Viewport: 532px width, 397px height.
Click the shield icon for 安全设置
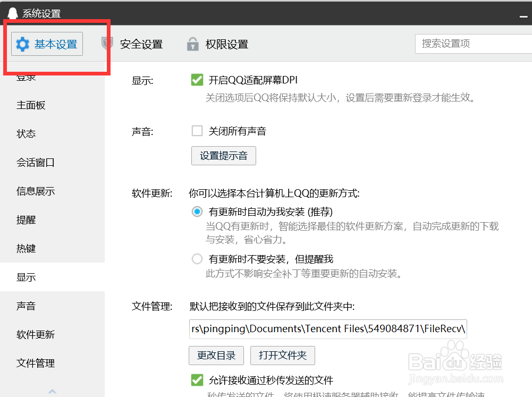(x=107, y=44)
